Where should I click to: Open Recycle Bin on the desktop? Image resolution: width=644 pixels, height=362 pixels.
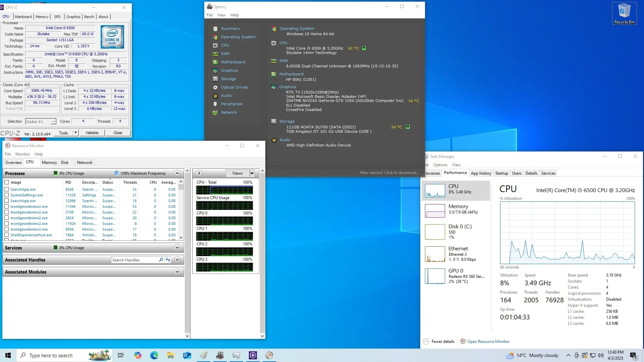click(x=624, y=13)
